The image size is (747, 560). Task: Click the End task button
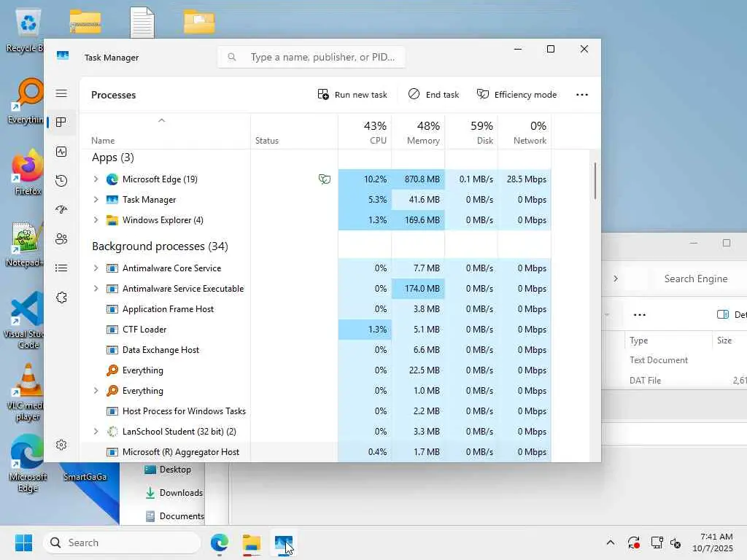433,94
